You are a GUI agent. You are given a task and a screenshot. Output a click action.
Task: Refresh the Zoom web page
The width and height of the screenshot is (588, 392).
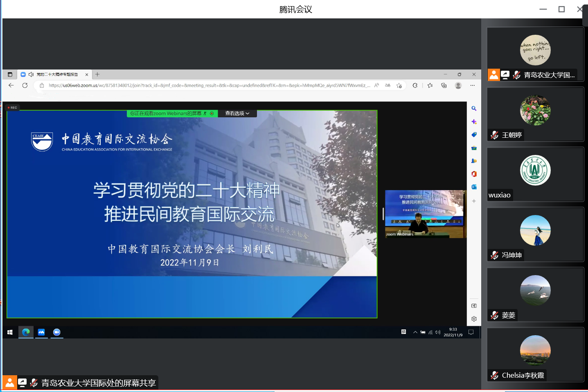point(25,85)
